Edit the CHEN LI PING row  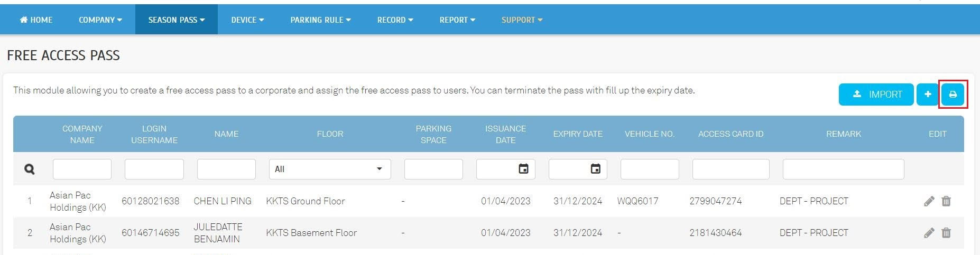coord(929,201)
